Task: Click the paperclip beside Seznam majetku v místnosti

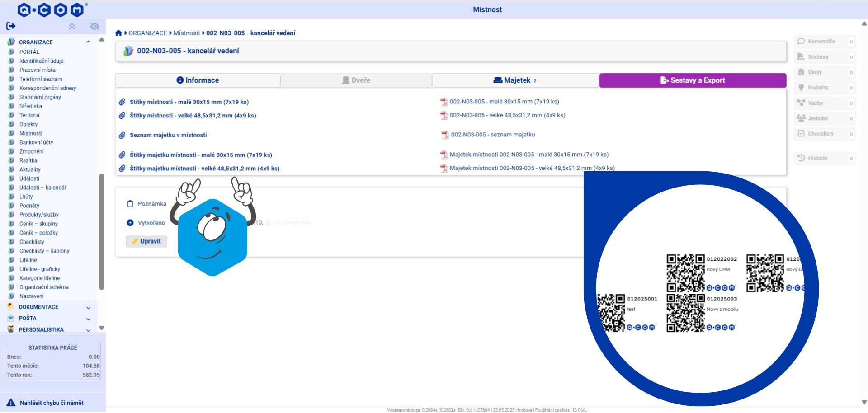Action: tap(122, 135)
